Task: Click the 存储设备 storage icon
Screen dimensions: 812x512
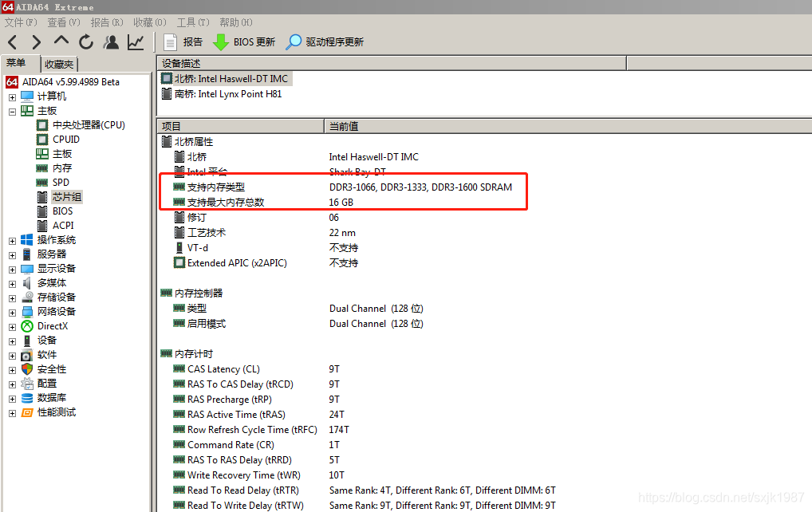Action: tap(27, 297)
